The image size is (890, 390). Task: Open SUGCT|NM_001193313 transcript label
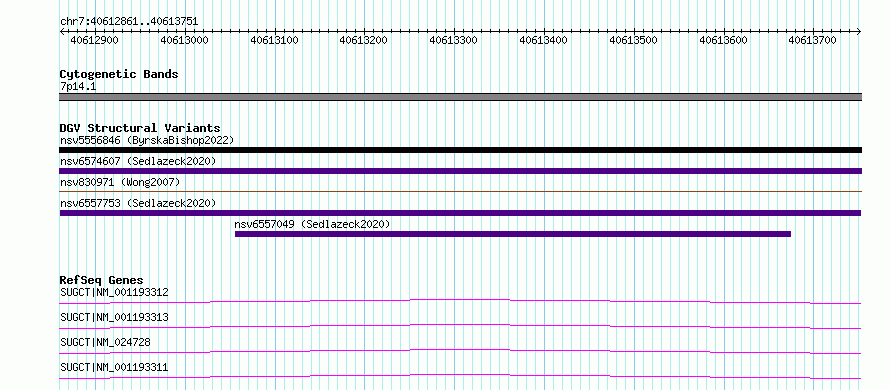point(114,317)
